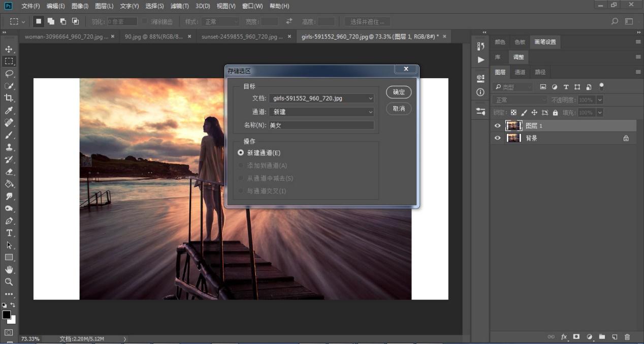644x344 pixels.
Task: Select the Horizontal Type tool
Action: (x=9, y=233)
